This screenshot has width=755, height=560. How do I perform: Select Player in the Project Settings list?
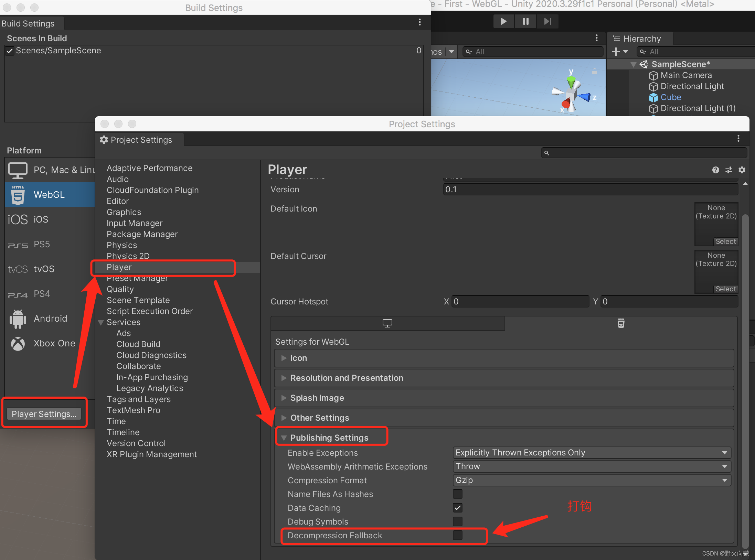click(119, 267)
